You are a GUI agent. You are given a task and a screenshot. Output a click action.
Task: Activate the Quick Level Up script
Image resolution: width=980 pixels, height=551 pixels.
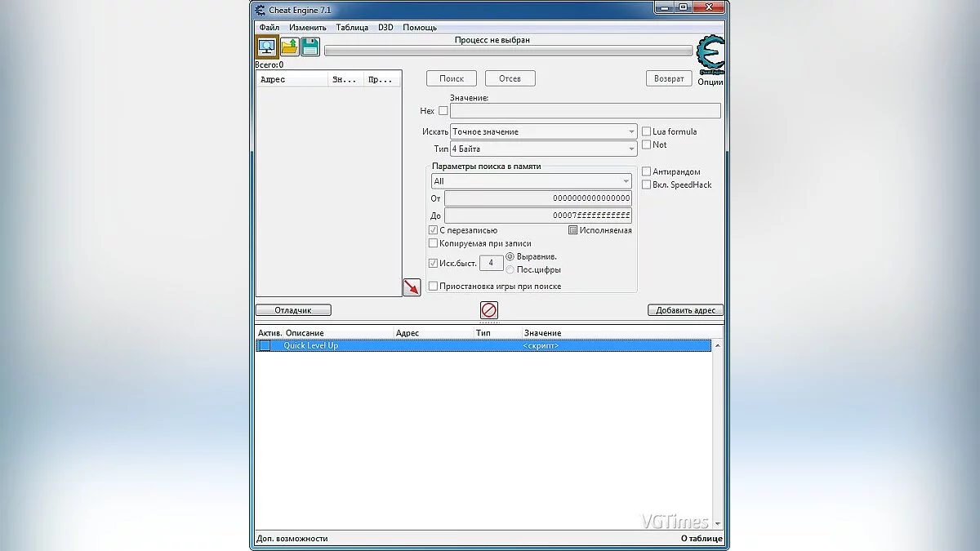[x=264, y=345]
